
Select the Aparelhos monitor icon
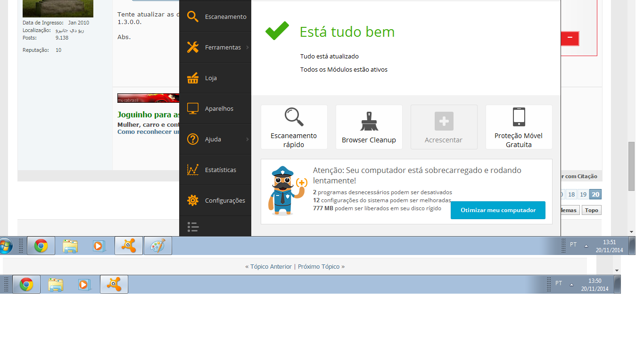coord(192,108)
